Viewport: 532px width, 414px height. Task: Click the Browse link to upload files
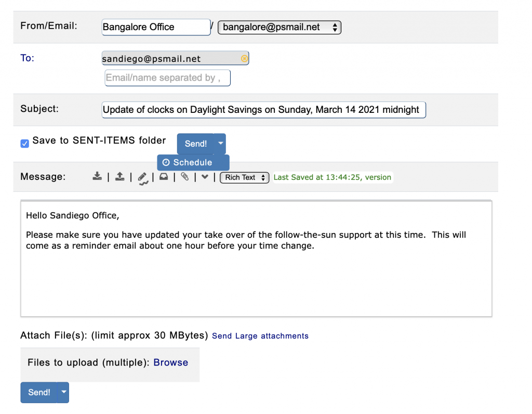(170, 363)
